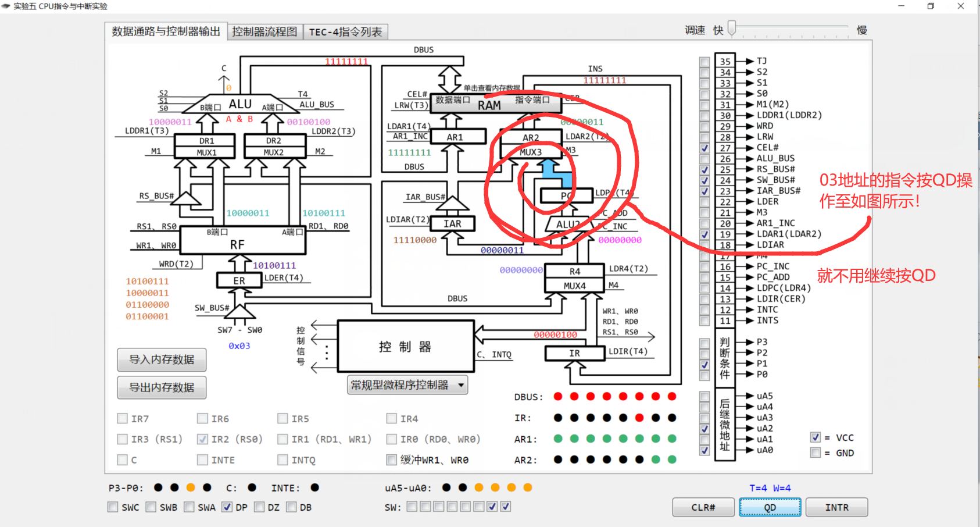Image resolution: width=980 pixels, height=527 pixels.
Task: Toggle signal 23 IAR_BUS# checkbox
Action: tap(704, 191)
